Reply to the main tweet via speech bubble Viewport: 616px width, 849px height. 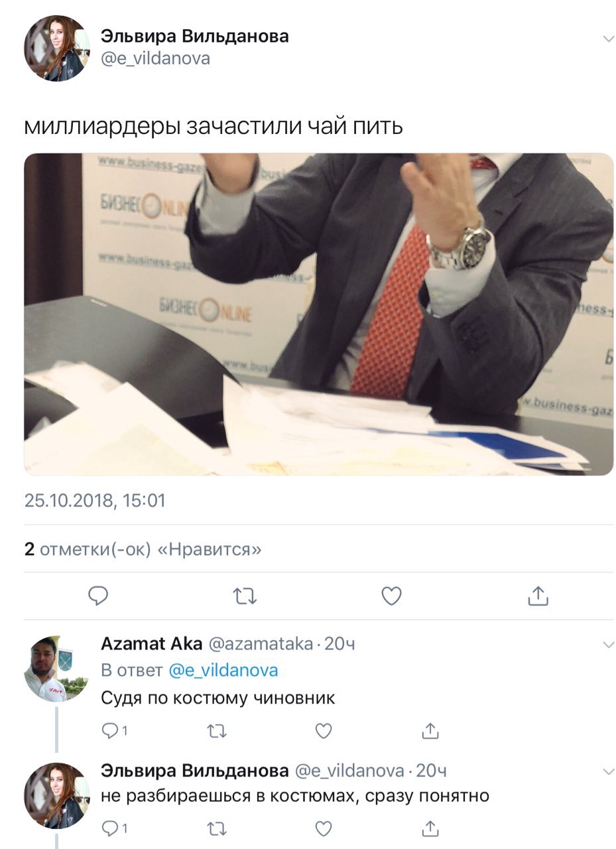98,596
